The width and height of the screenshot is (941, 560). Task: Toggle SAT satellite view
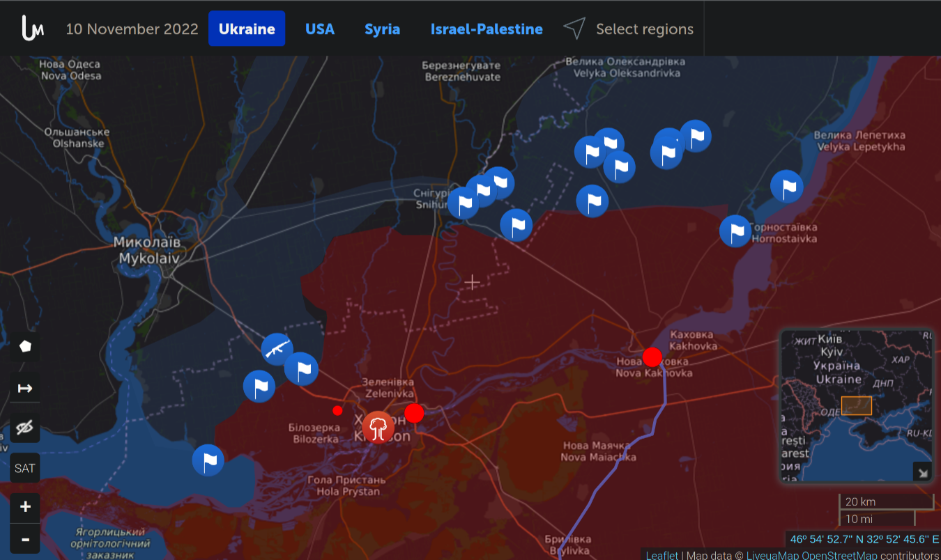click(x=25, y=468)
